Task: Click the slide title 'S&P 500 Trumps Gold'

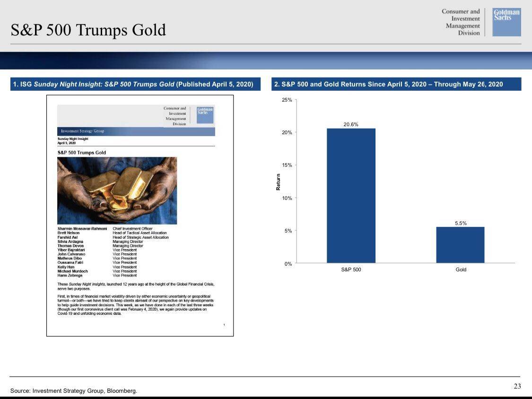Action: (x=88, y=29)
